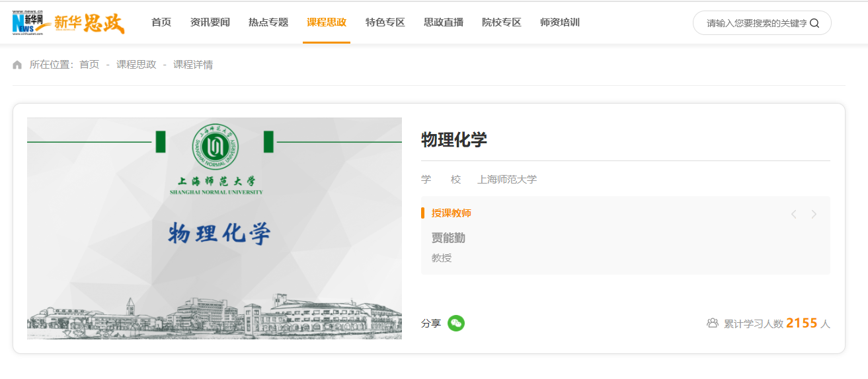Screen dimensions: 868x379
Task: Open the 特色专区 menu item
Action: (385, 22)
